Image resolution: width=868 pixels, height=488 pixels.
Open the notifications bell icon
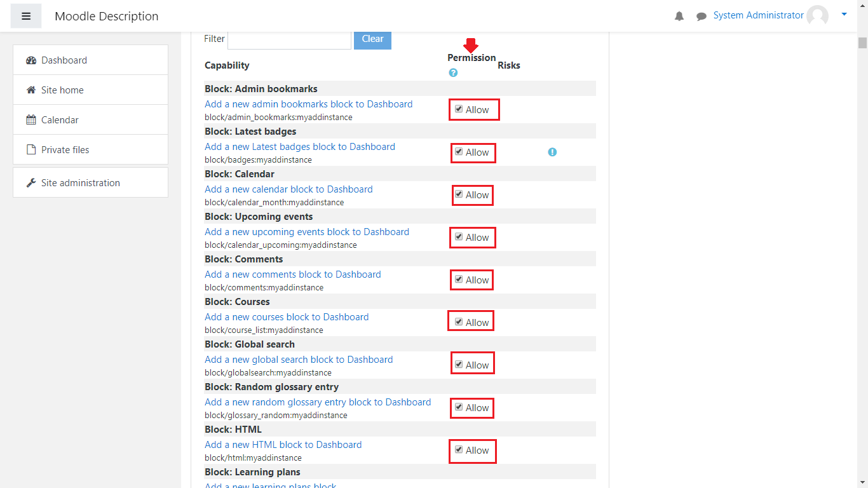tap(679, 17)
